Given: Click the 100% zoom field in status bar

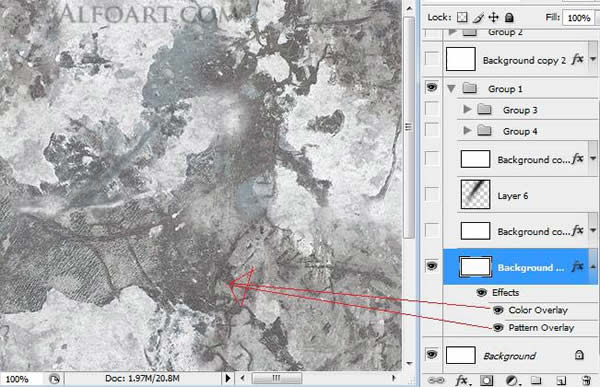Looking at the screenshot, I should [19, 379].
